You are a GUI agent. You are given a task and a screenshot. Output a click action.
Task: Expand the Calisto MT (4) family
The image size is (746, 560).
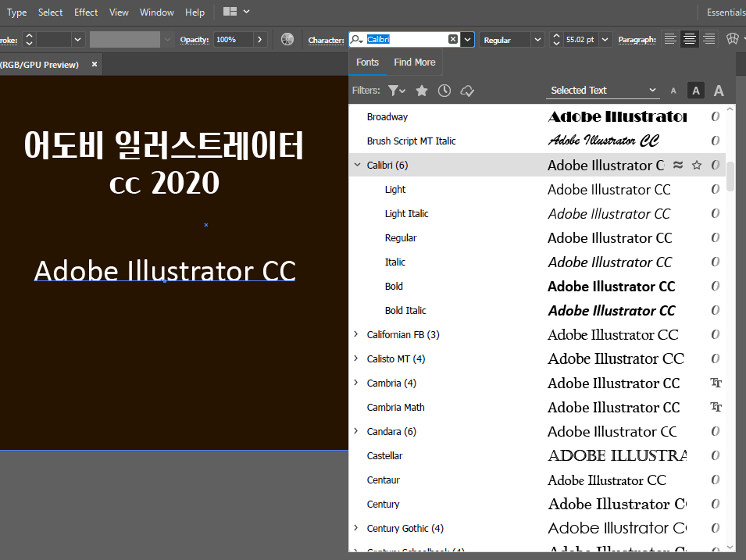(x=356, y=358)
